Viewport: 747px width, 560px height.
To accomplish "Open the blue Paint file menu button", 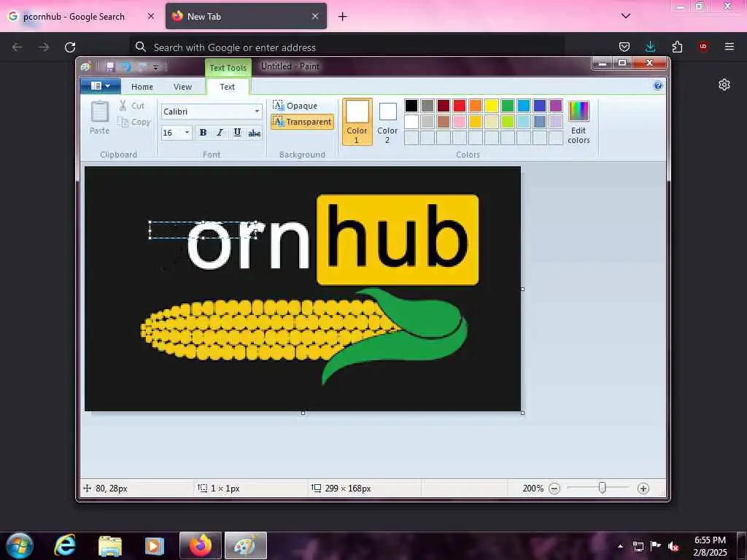I will coord(100,86).
